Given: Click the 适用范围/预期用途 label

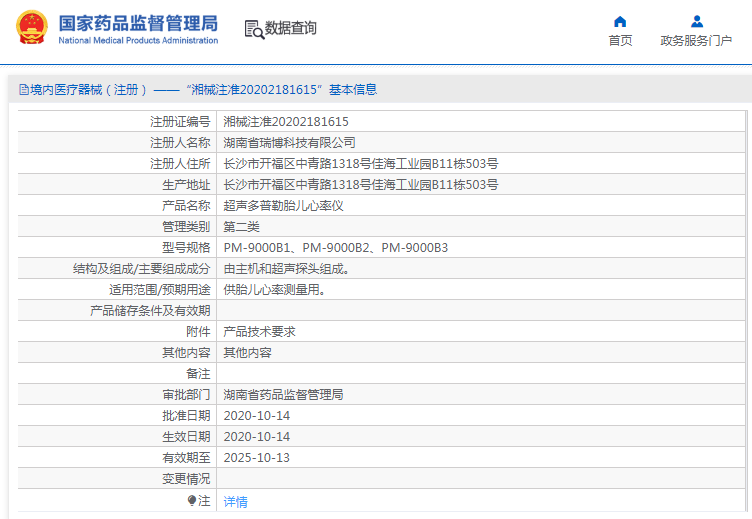Looking at the screenshot, I should (x=160, y=290).
